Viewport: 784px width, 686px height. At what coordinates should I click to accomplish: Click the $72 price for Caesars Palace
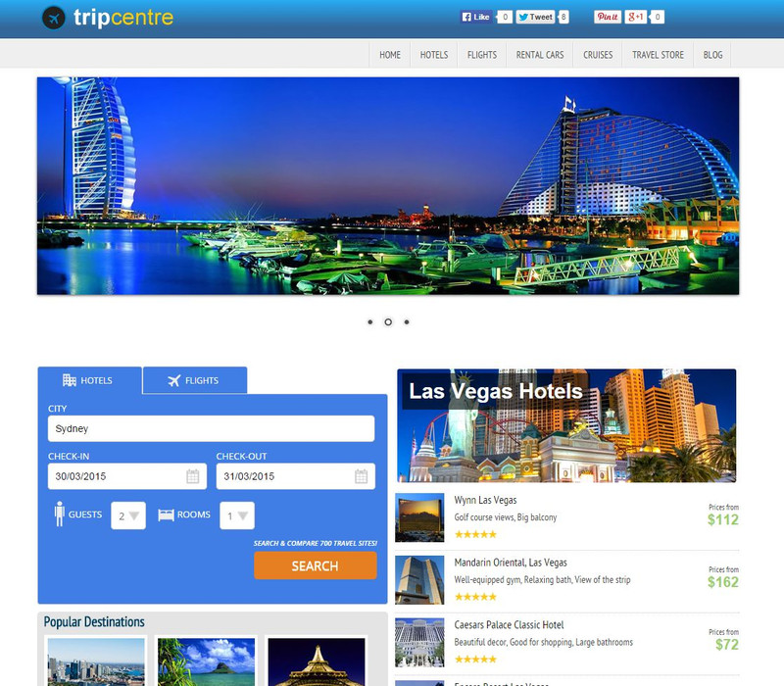coord(727,645)
